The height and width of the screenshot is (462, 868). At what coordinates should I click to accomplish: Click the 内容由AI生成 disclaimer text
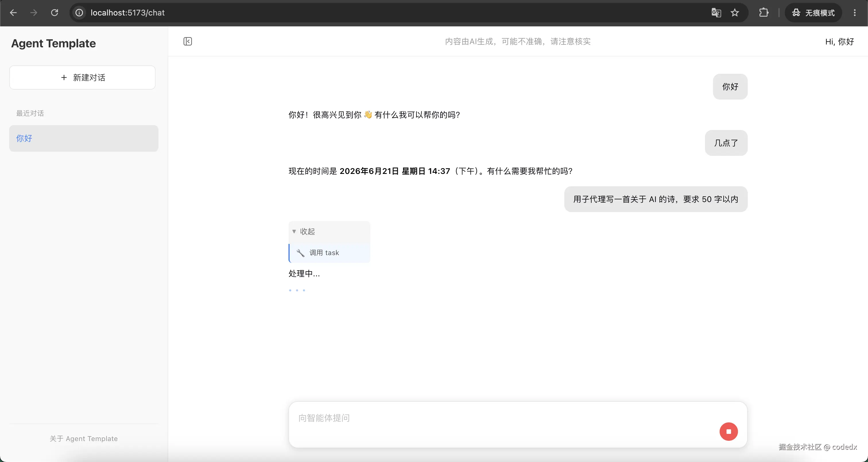518,41
